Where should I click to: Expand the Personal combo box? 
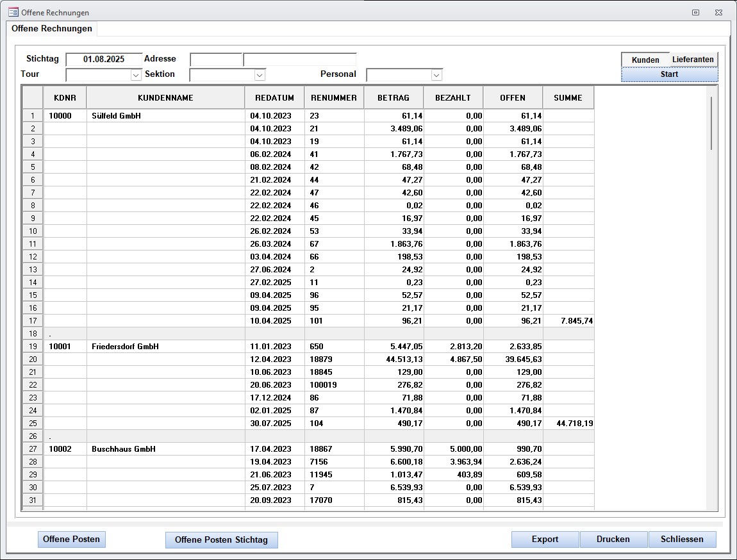pyautogui.click(x=436, y=75)
